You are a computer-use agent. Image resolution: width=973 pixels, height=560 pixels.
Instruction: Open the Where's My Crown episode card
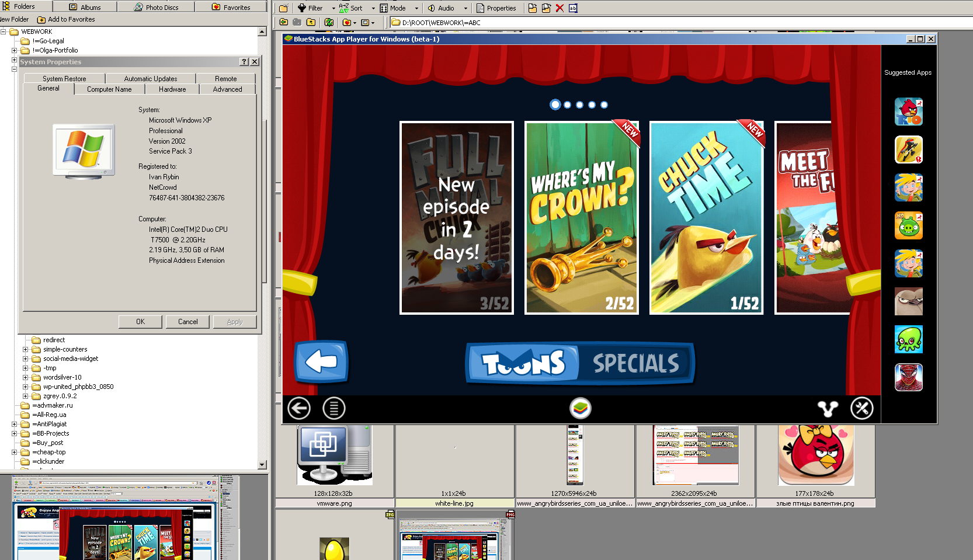pyautogui.click(x=581, y=218)
